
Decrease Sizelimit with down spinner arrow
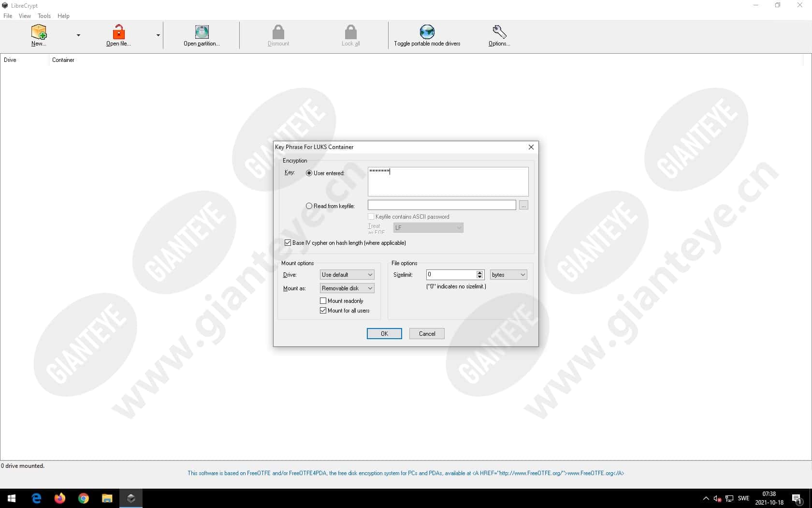480,277
